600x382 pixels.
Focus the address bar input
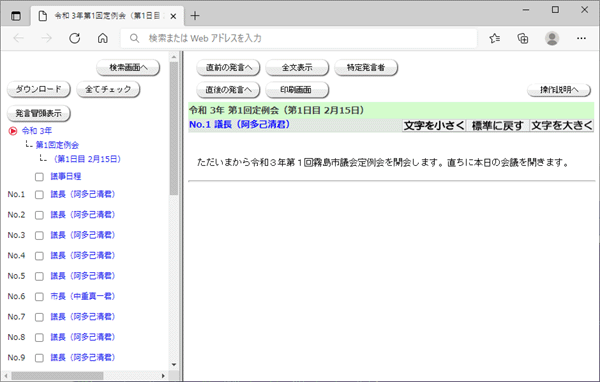tap(298, 38)
